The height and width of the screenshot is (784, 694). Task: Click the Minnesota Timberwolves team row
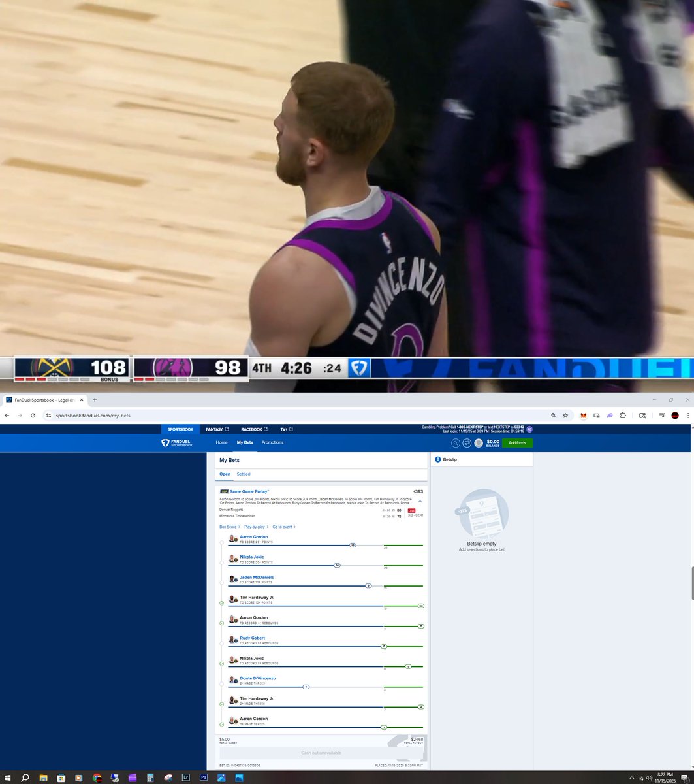coord(321,516)
